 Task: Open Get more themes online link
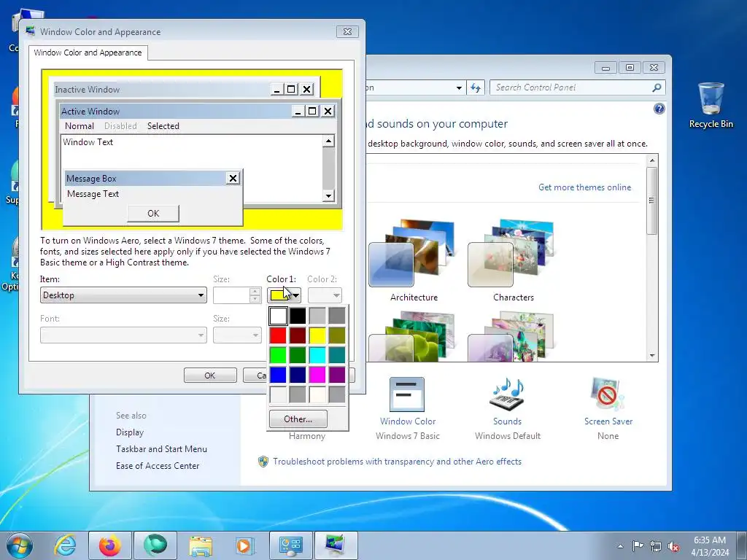(x=584, y=187)
